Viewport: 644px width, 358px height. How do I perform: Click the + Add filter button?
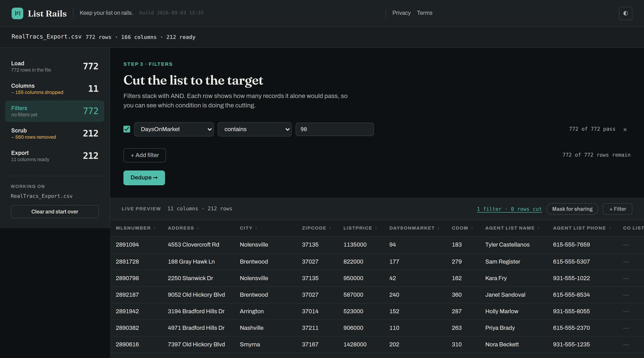pyautogui.click(x=144, y=155)
